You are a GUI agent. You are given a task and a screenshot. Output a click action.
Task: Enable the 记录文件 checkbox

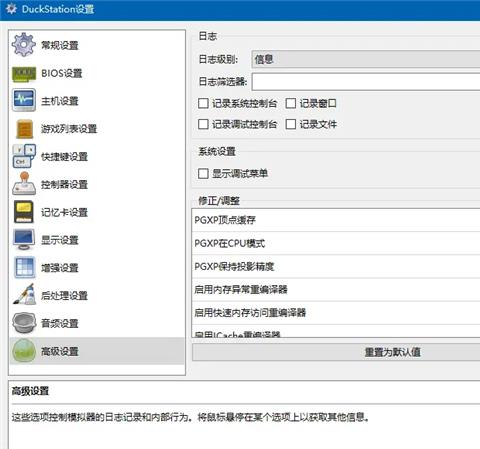[x=291, y=124]
